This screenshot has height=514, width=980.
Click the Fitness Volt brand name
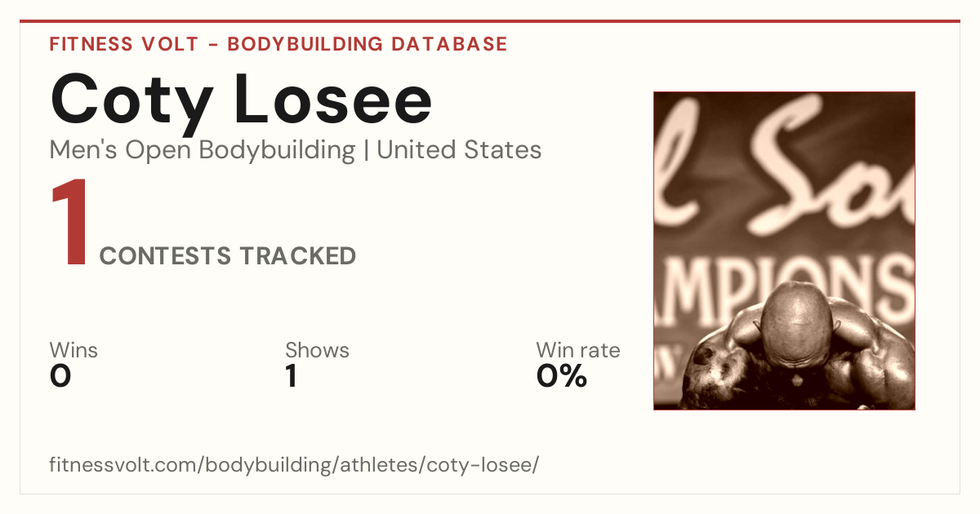[x=124, y=44]
